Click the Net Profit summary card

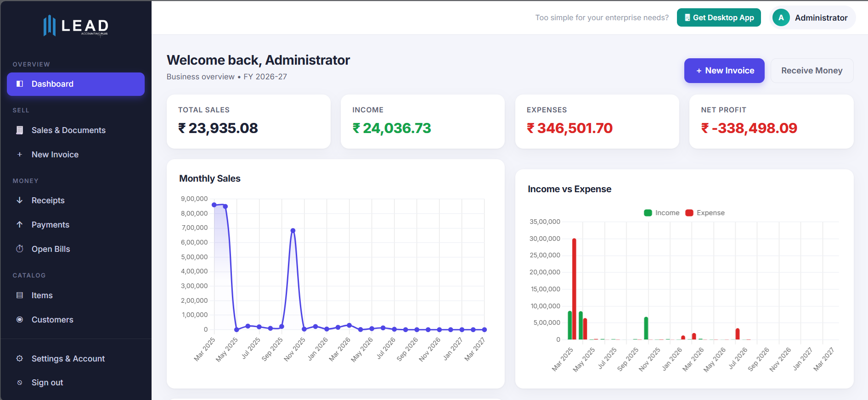pyautogui.click(x=772, y=122)
